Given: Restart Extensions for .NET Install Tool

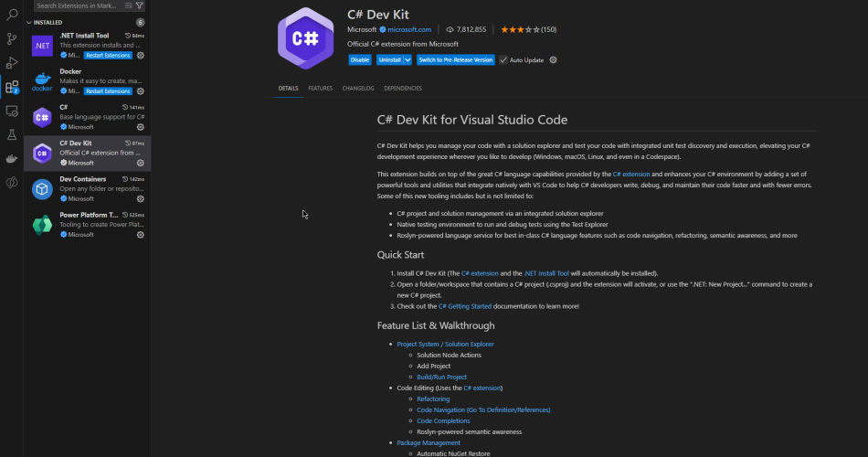Looking at the screenshot, I should click(108, 55).
